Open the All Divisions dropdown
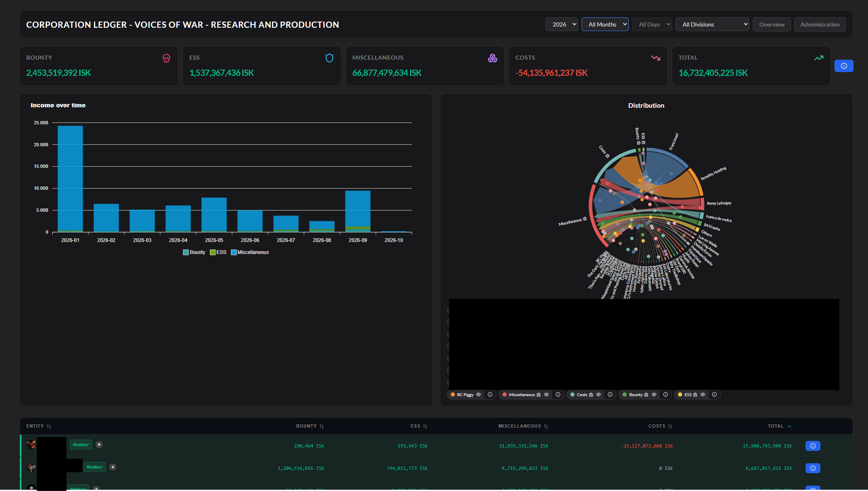This screenshot has height=491, width=868. (x=712, y=24)
